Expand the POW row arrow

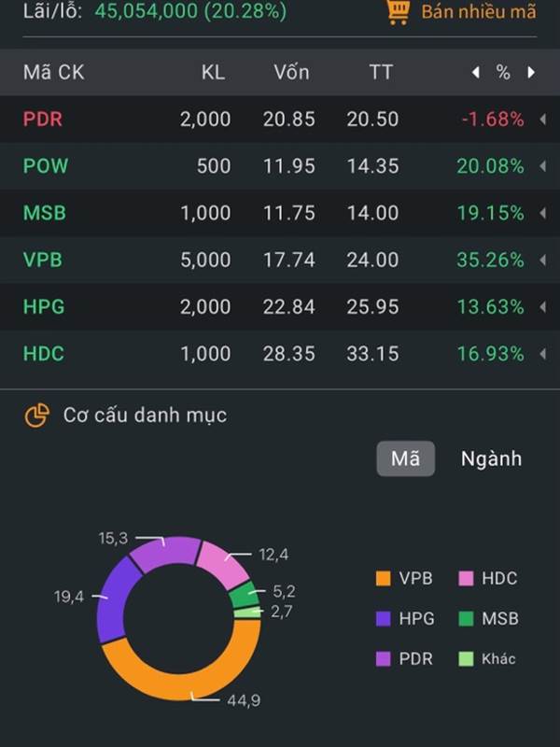(543, 166)
